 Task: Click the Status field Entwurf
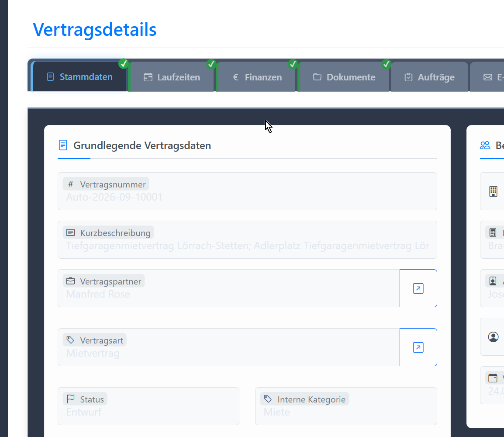pyautogui.click(x=148, y=406)
